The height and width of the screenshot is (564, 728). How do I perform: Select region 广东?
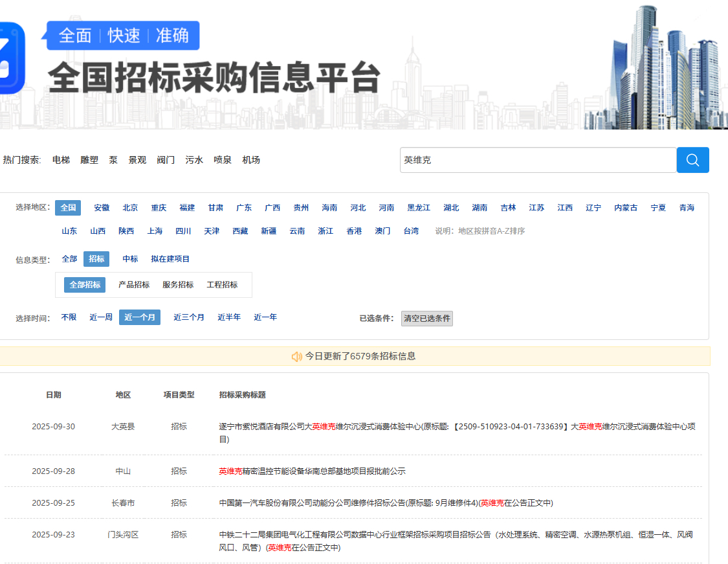[244, 208]
